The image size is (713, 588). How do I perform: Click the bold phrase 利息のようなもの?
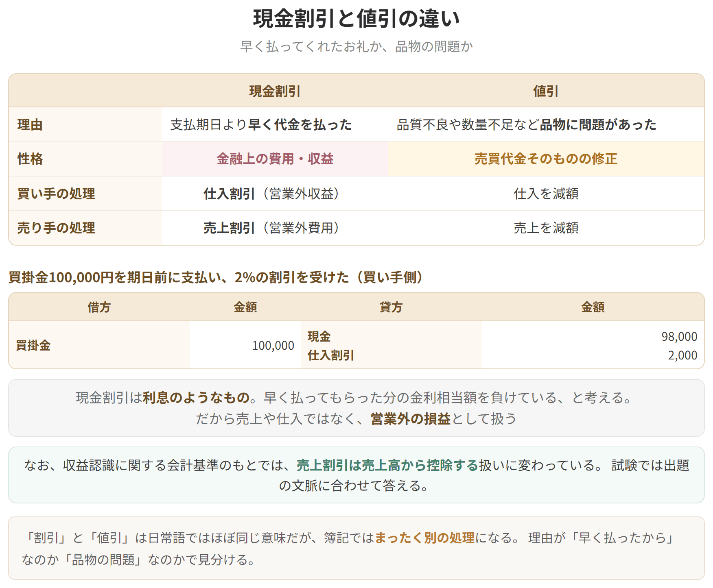(x=196, y=397)
